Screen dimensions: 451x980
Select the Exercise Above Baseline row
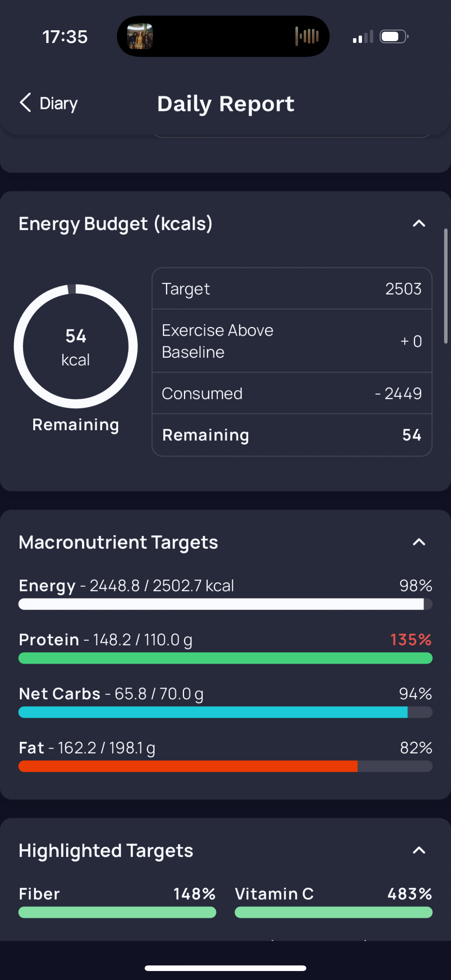[x=292, y=341]
